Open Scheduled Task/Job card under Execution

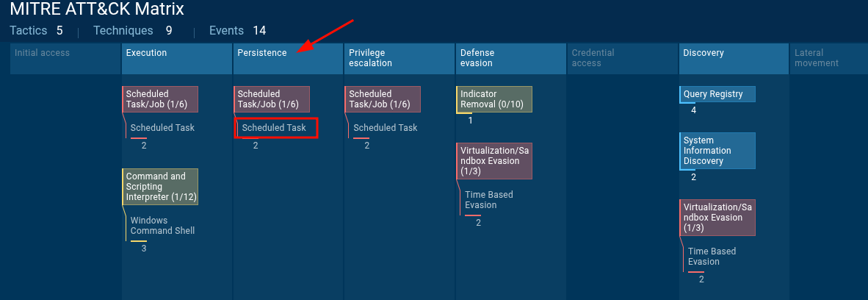click(160, 99)
